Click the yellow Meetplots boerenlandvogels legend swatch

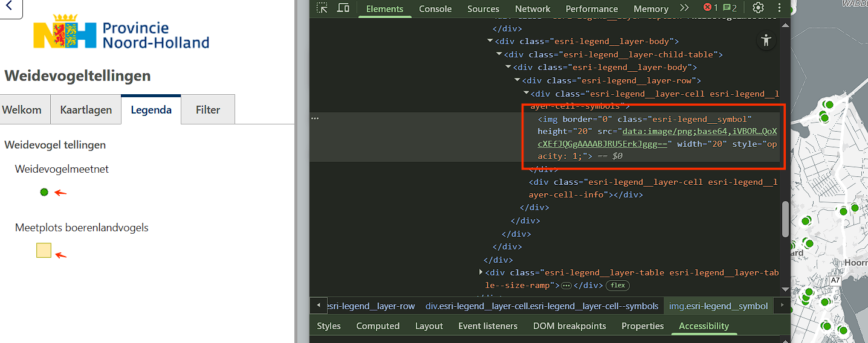click(44, 251)
